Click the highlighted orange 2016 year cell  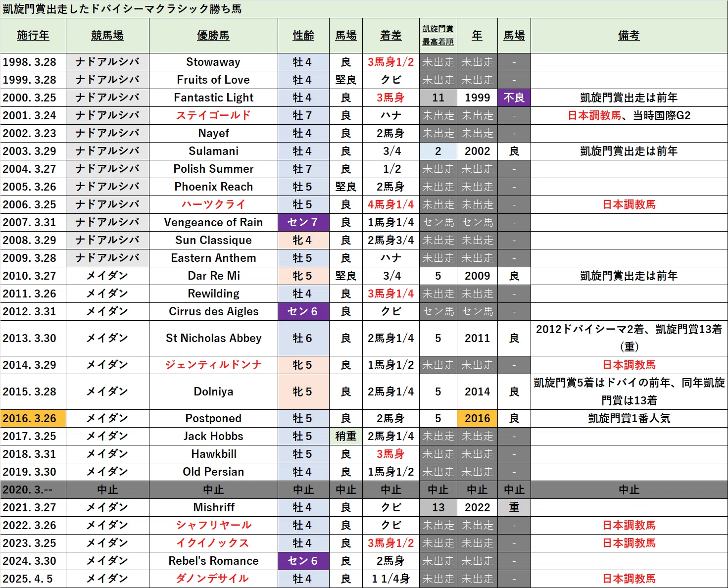point(477,418)
